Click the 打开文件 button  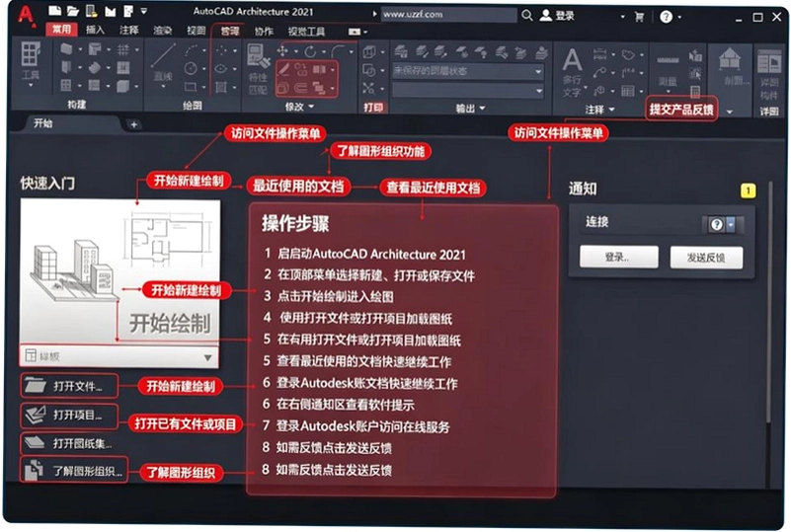69,386
